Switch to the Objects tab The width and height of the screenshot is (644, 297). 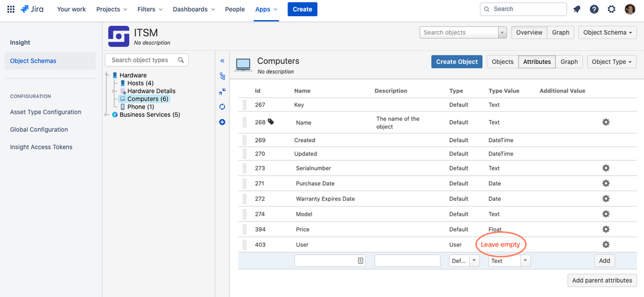(x=503, y=62)
